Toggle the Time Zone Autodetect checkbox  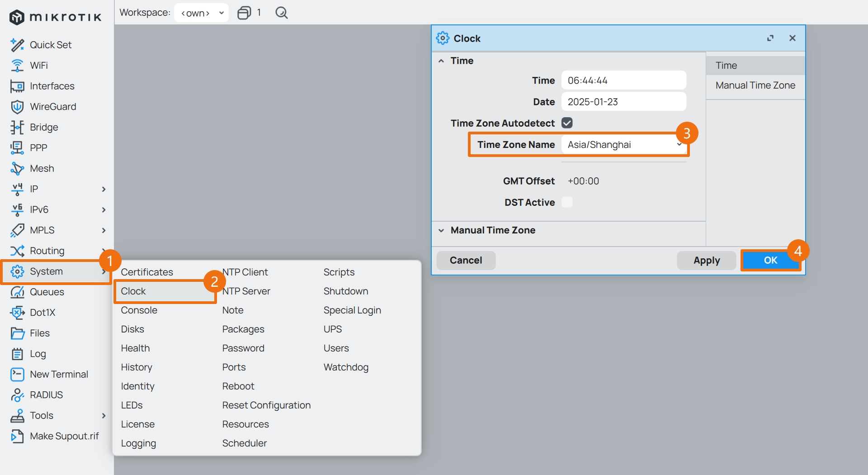567,123
